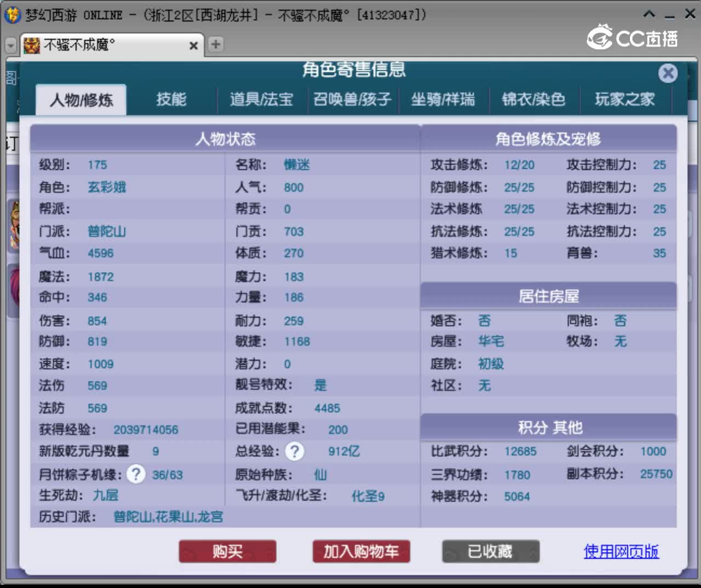Click the 门派 value 普陀山
The width and height of the screenshot is (701, 588).
[107, 232]
